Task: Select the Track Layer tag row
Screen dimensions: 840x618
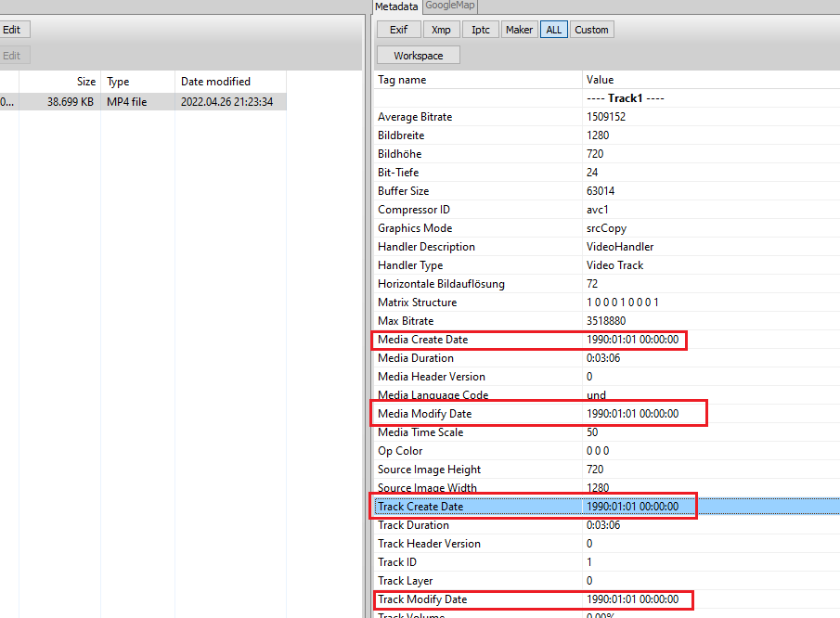Action: pos(607,581)
